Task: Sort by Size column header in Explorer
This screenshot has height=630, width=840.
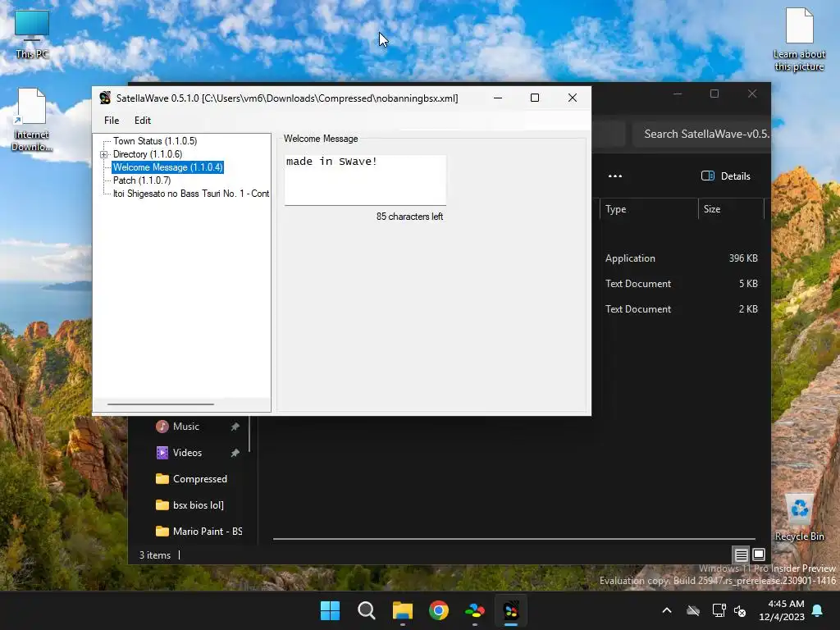Action: 731,209
